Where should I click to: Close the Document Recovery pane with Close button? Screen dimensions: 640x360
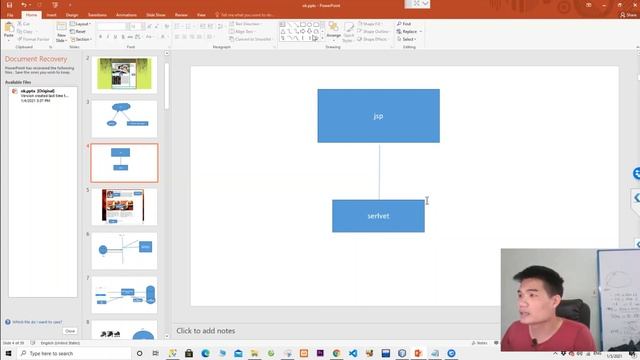tap(70, 331)
